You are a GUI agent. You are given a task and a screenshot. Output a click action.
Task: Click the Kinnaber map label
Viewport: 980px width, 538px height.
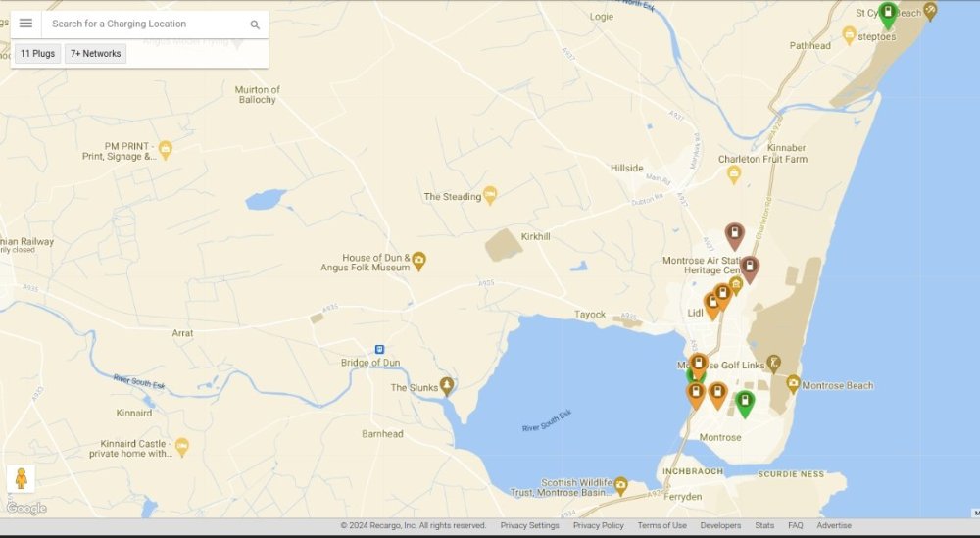click(786, 147)
